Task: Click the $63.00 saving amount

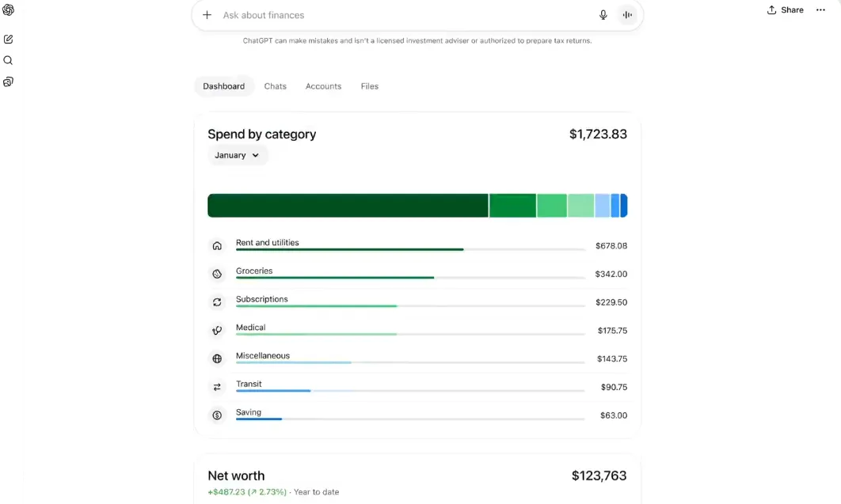Action: [x=614, y=415]
